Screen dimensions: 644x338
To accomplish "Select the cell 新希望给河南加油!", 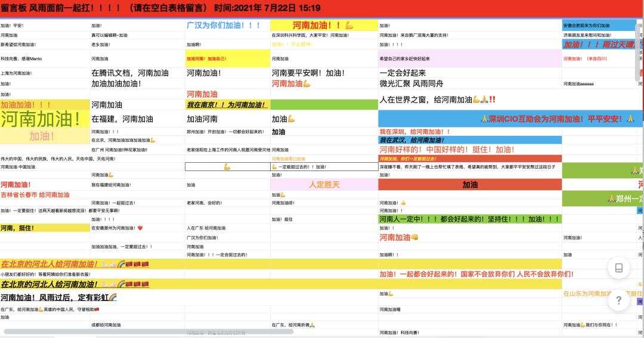I will coord(45,44).
